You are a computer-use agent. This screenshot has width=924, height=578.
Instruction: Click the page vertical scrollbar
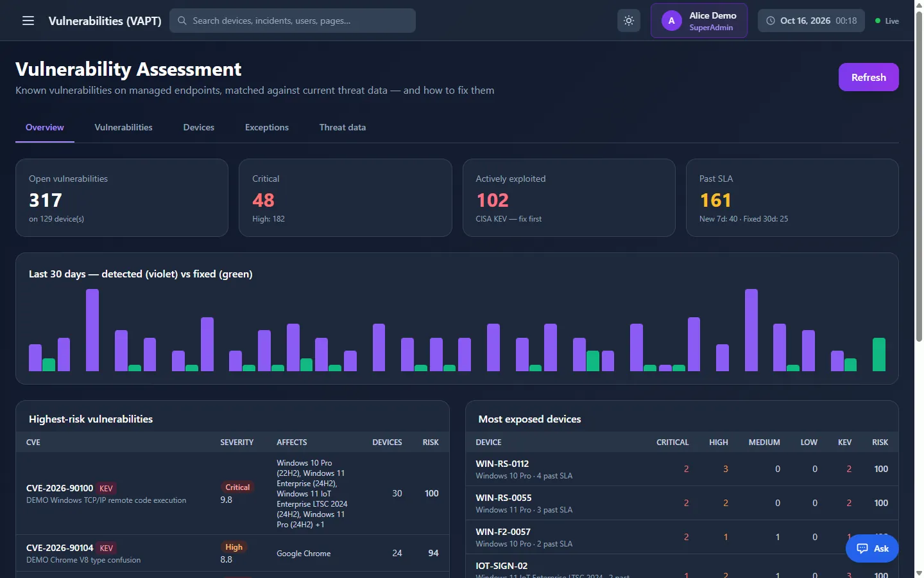[x=919, y=177]
